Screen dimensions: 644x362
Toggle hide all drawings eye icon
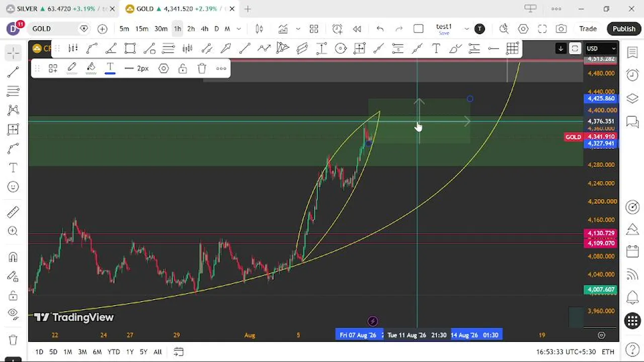pos(14,315)
